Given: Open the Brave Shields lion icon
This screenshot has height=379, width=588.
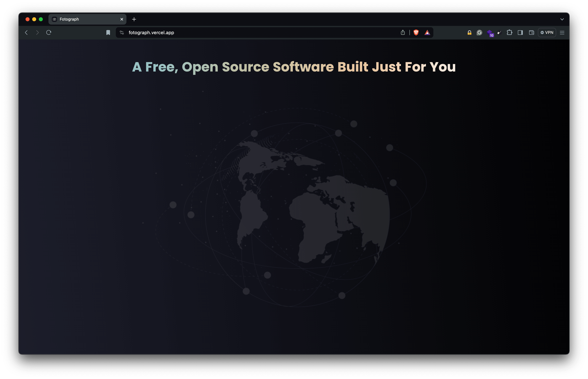Looking at the screenshot, I should 416,33.
